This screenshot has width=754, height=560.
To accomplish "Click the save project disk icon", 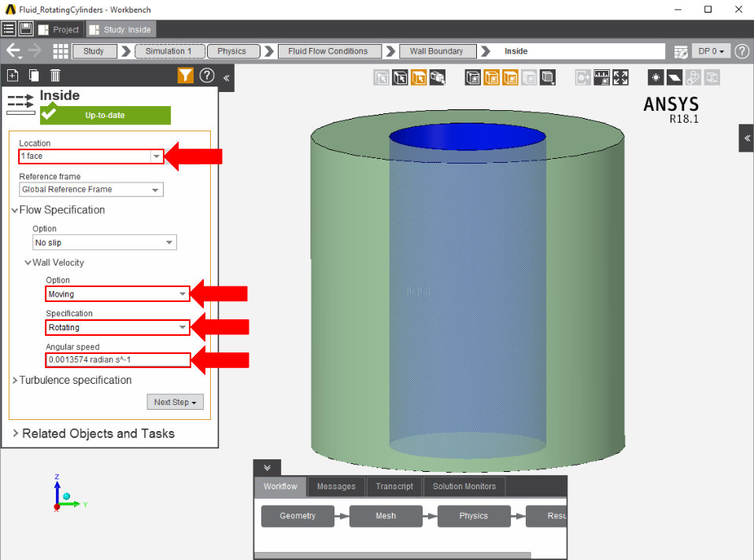I will [x=26, y=29].
